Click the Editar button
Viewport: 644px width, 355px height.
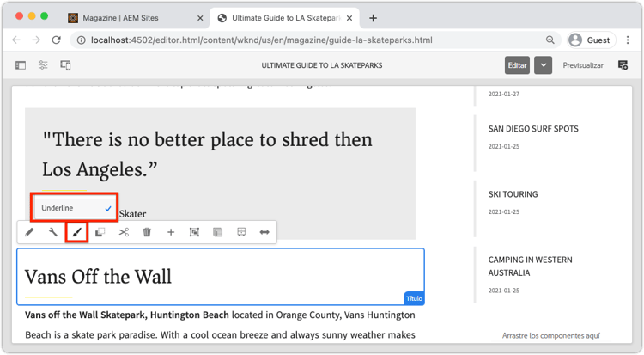pyautogui.click(x=517, y=65)
